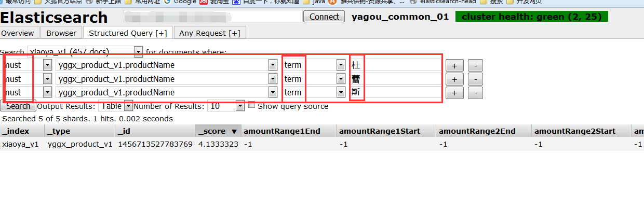Switch to the Browser tab
The height and width of the screenshot is (197, 644).
coord(61,33)
